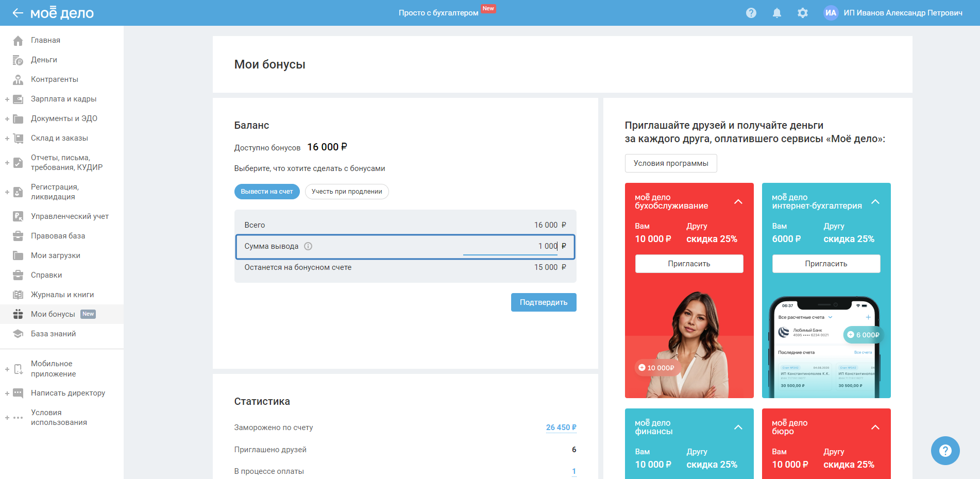
Task: Click the Мобильное приложение phone icon
Action: click(18, 369)
